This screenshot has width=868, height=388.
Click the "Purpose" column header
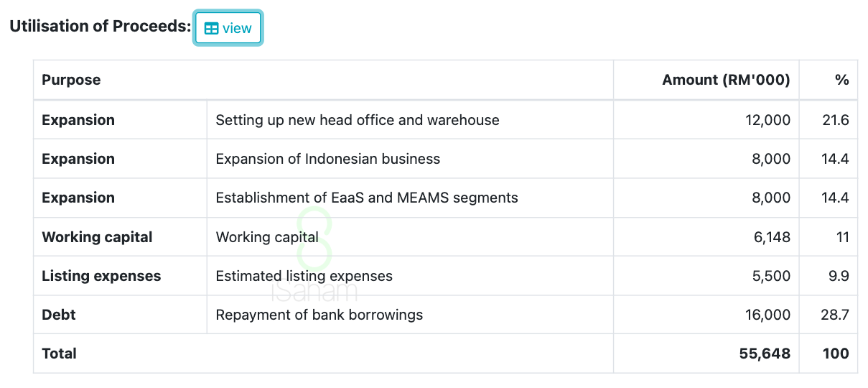click(x=71, y=80)
